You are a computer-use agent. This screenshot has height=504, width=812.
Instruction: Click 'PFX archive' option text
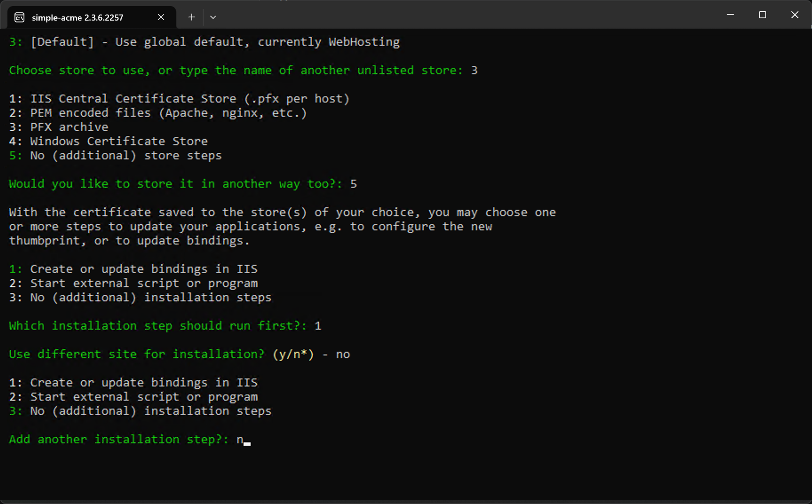[x=69, y=127]
